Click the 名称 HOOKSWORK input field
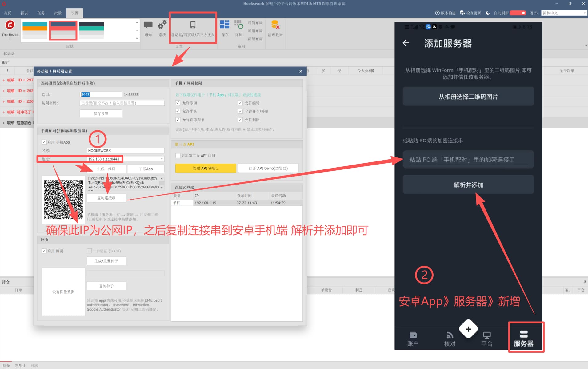The width and height of the screenshot is (588, 369). tap(126, 151)
